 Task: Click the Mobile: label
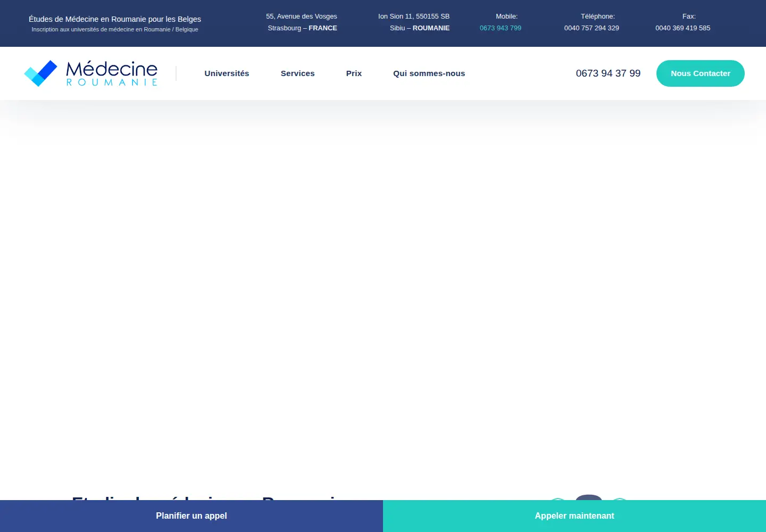tap(506, 16)
